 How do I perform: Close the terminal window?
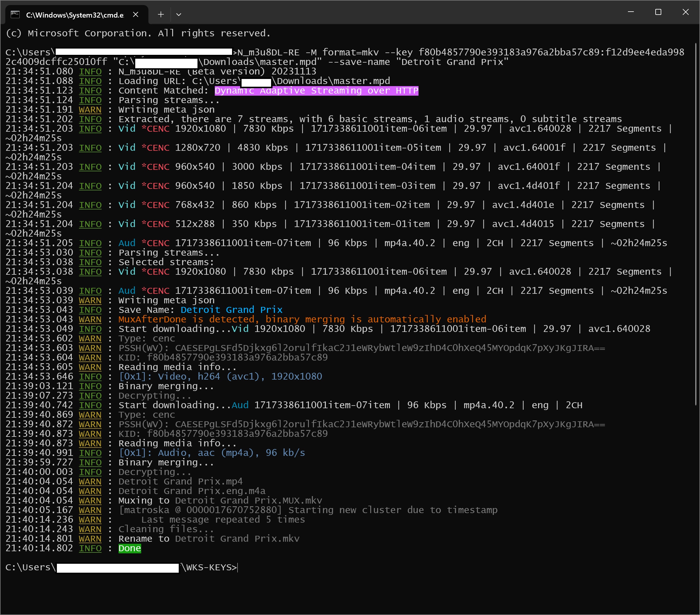(685, 12)
